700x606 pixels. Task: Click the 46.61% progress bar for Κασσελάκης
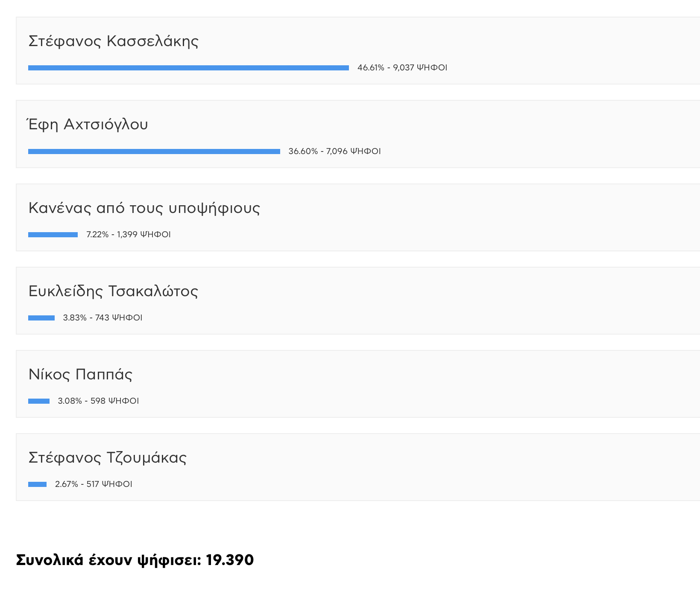tap(188, 68)
